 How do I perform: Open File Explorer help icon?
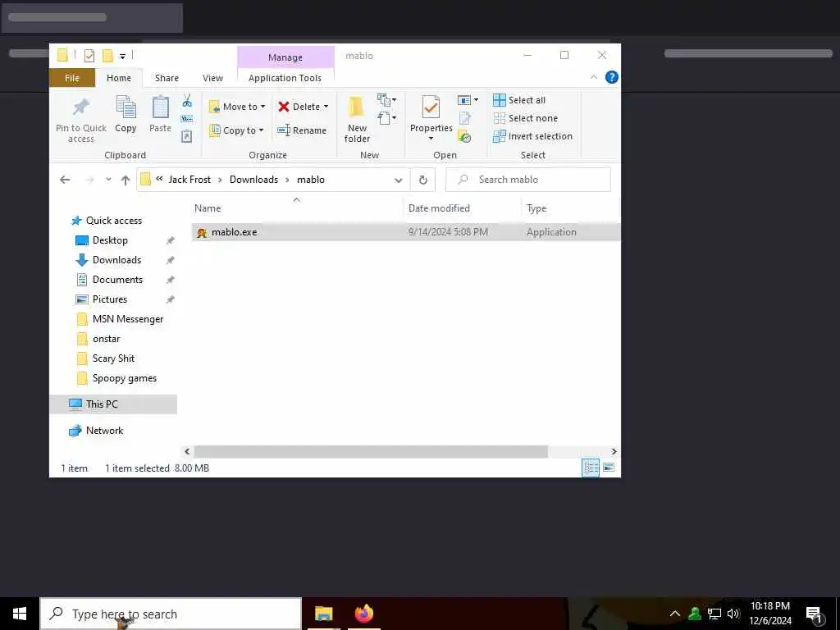point(611,77)
